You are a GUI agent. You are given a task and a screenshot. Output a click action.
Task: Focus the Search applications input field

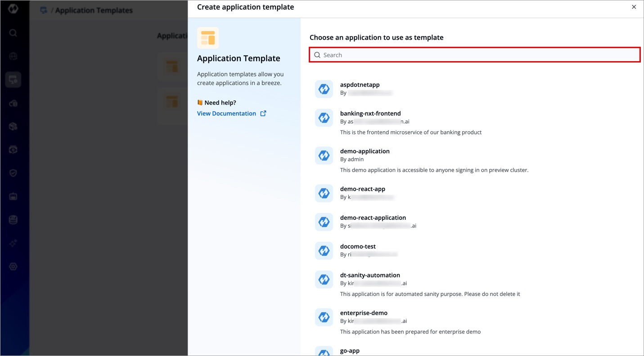coord(474,55)
